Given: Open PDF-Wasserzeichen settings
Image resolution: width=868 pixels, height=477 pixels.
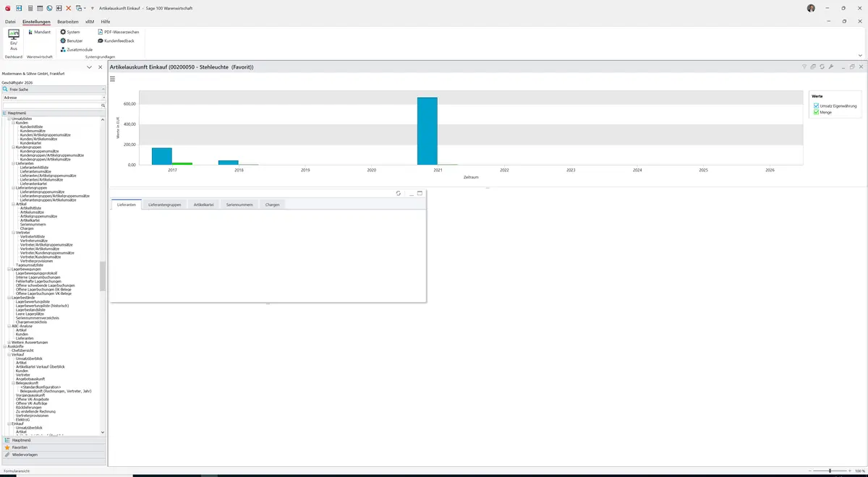Looking at the screenshot, I should pyautogui.click(x=119, y=32).
